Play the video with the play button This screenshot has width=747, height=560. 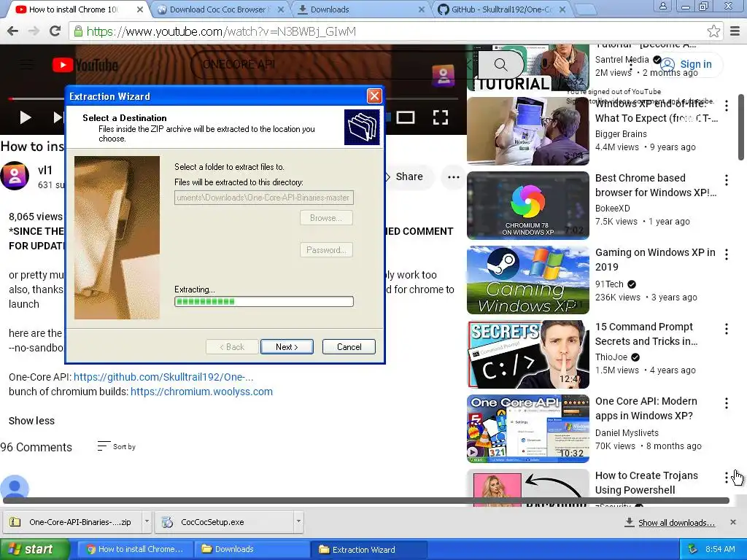click(26, 117)
